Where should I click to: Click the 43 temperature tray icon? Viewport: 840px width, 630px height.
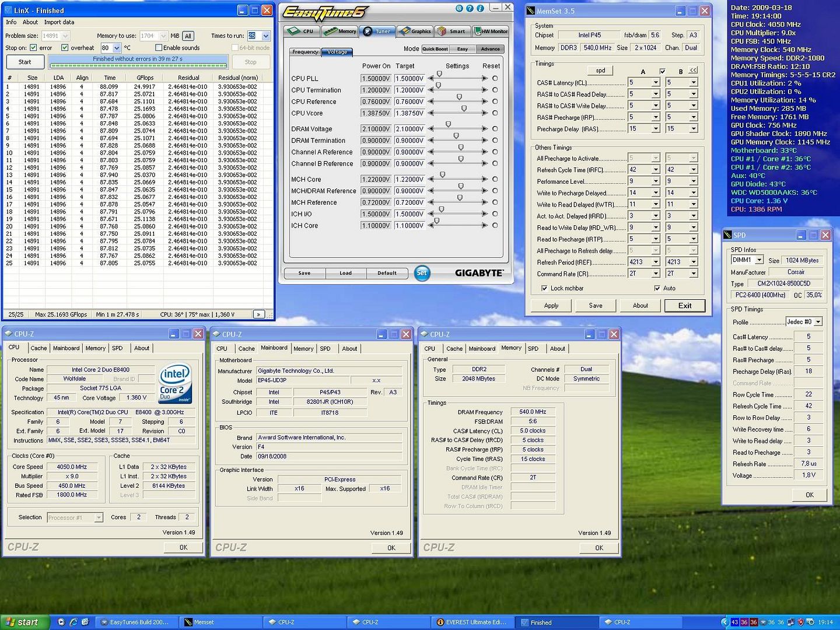click(734, 622)
